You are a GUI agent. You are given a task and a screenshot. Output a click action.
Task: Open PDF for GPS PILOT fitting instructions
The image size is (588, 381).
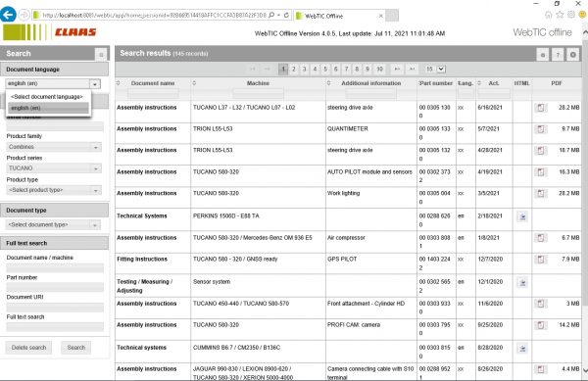tap(540, 260)
